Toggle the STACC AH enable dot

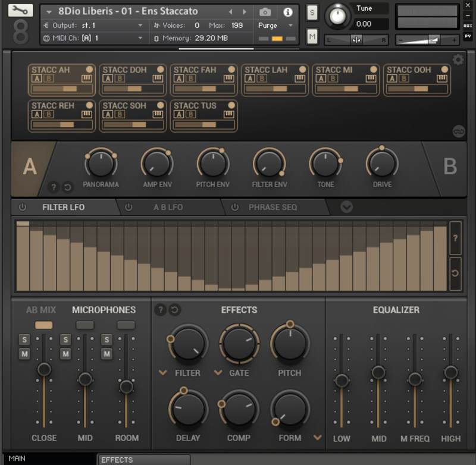pyautogui.click(x=89, y=69)
